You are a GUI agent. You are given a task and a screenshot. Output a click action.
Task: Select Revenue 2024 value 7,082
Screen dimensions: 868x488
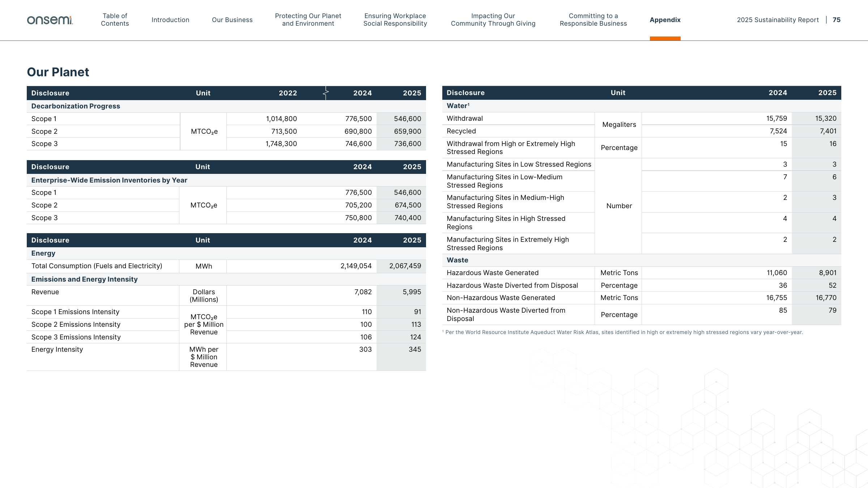click(x=363, y=292)
